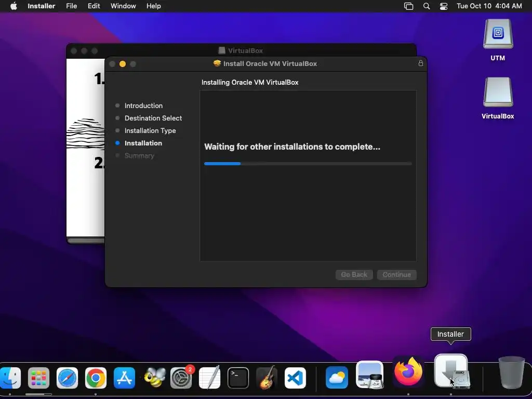Open Control Center in the menu bar
Screen dimensions: 532x399
444,6
